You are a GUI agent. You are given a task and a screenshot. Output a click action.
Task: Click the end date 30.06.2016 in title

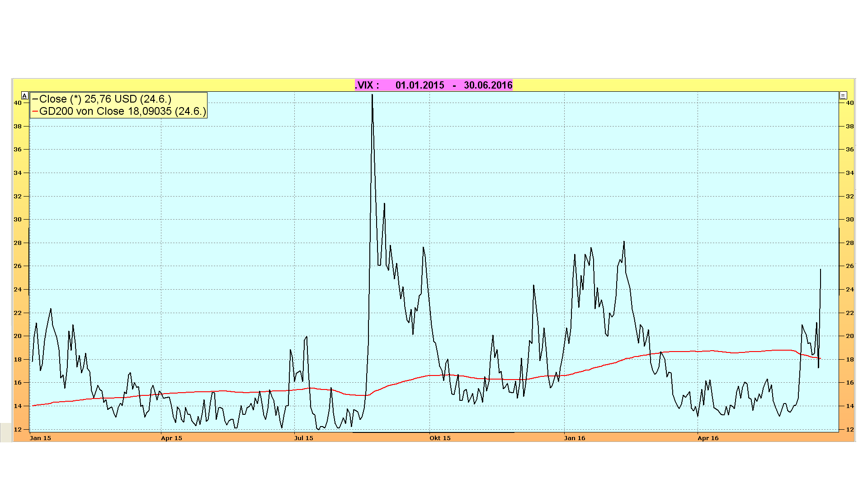tap(488, 85)
